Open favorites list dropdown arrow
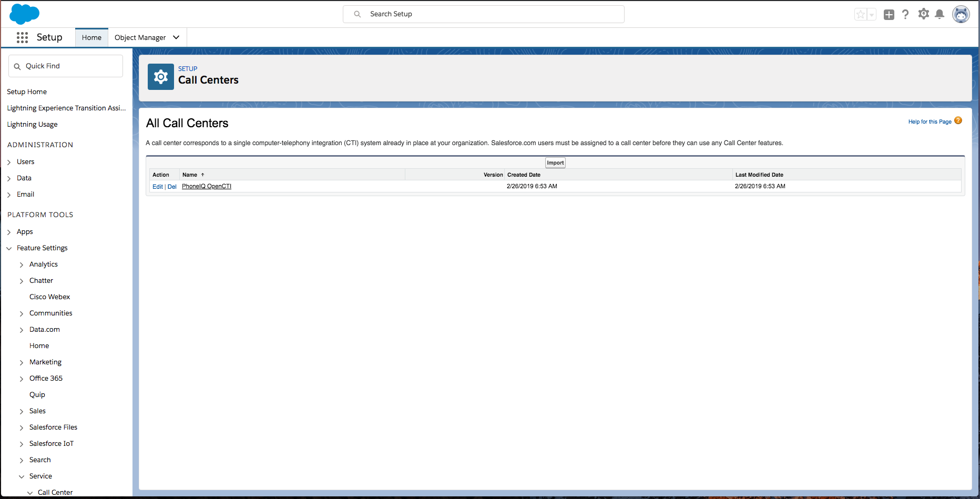 tap(872, 15)
